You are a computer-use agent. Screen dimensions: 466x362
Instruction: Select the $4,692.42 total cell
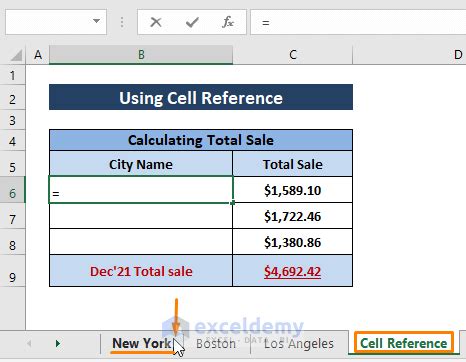click(x=292, y=271)
